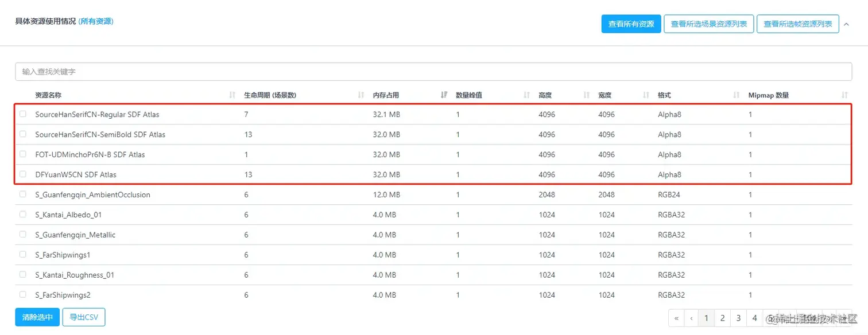Screen dimensions: 868x335
Task: Go to page 2 in pagination
Action: tap(723, 318)
